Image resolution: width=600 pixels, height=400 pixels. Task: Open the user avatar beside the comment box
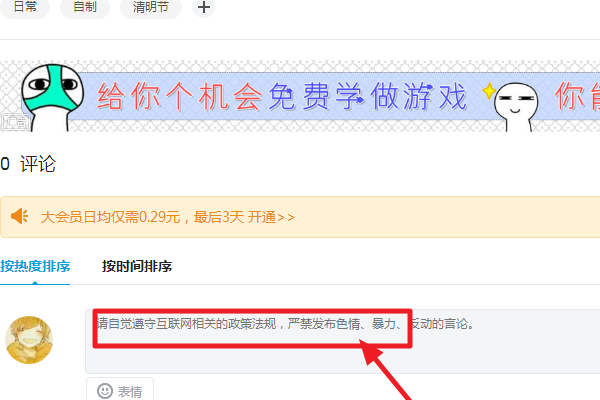pyautogui.click(x=29, y=340)
